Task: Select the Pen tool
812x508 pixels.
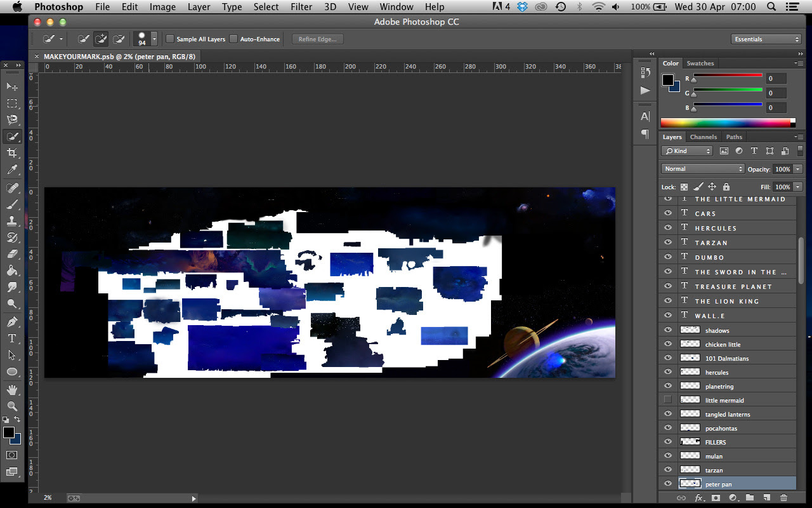Action: [12, 322]
